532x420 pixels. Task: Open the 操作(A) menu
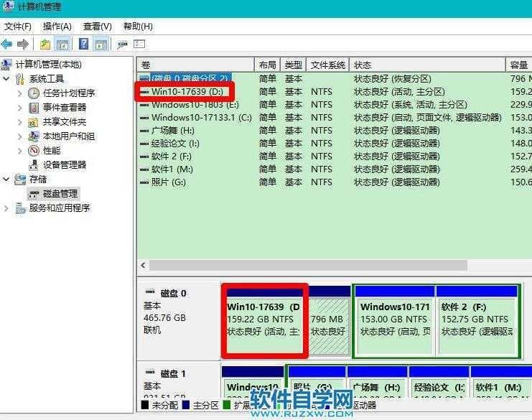point(57,27)
